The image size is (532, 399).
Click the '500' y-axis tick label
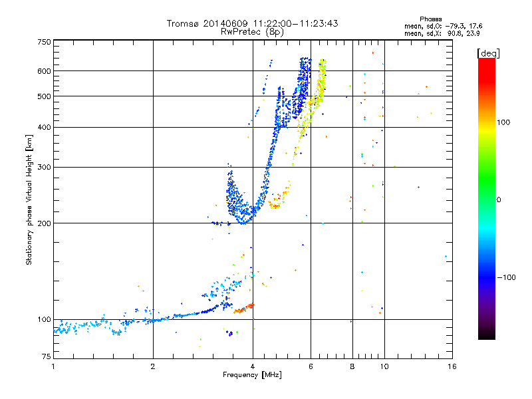[x=45, y=96]
